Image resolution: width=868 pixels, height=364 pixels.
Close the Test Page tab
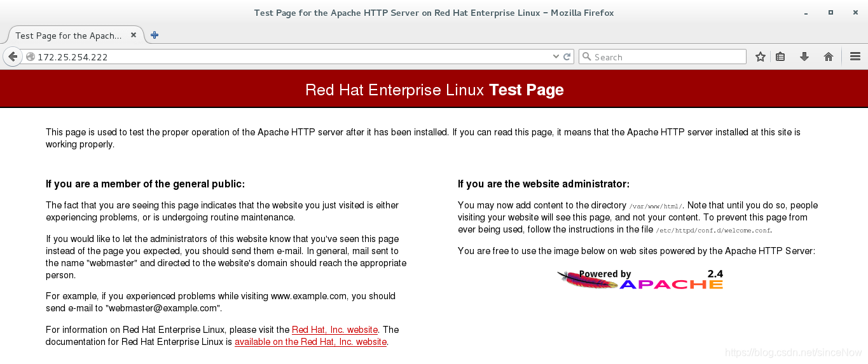[134, 35]
